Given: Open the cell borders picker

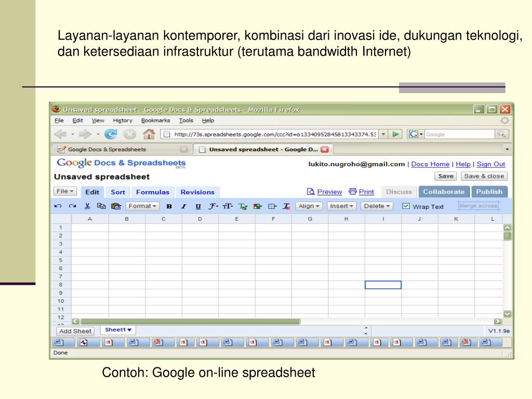Looking at the screenshot, I should click(x=272, y=206).
